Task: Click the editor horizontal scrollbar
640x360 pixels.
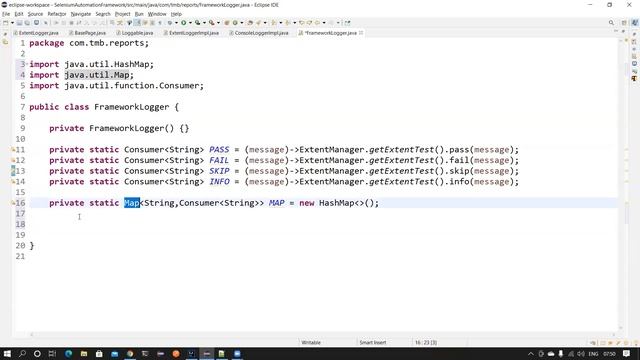Action: (322, 334)
